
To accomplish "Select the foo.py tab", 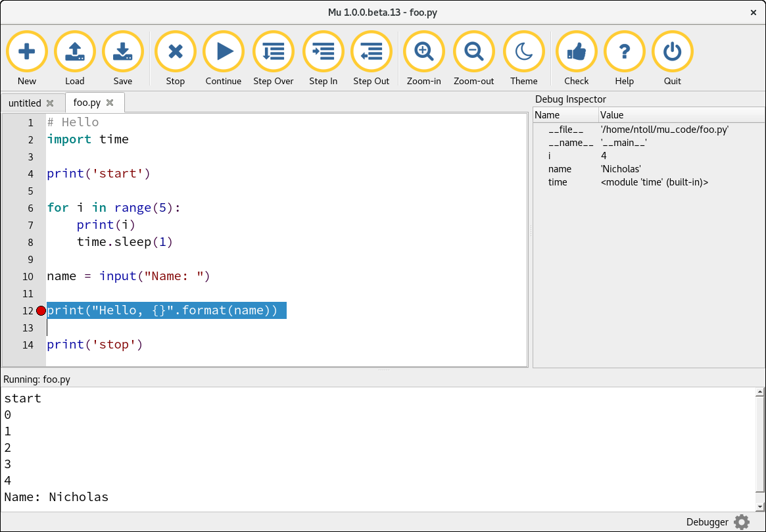I will pos(87,103).
